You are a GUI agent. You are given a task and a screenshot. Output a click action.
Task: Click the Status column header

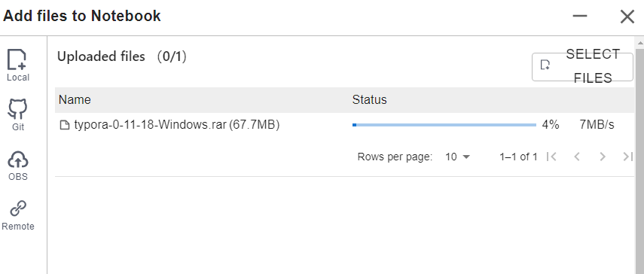[x=369, y=99]
